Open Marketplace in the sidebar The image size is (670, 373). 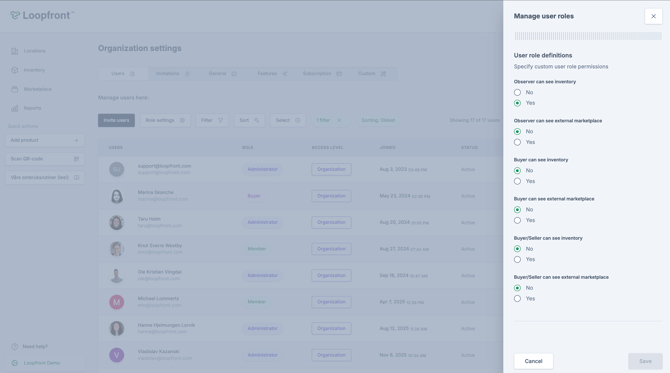(37, 89)
